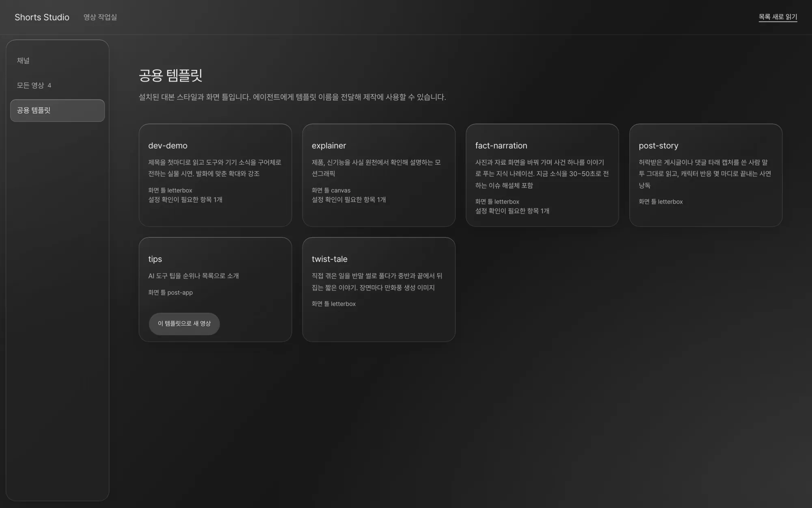812x508 pixels.
Task: Select the post-story card title
Action: (x=658, y=145)
